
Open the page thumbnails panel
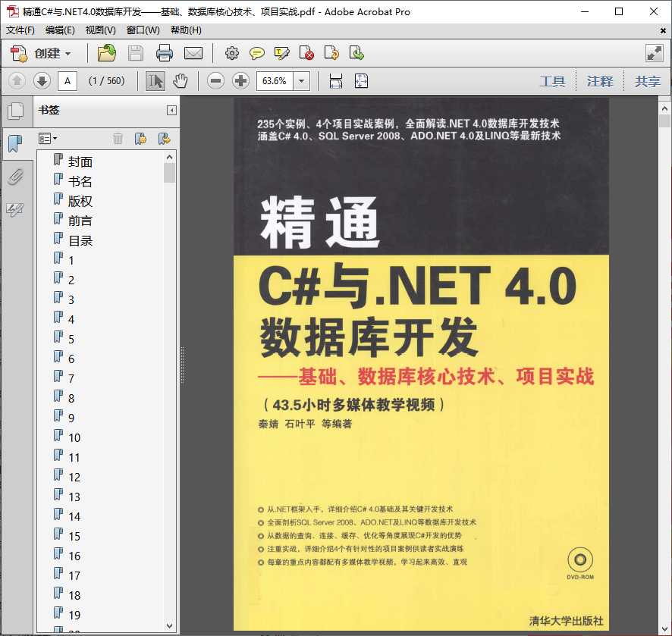point(17,110)
